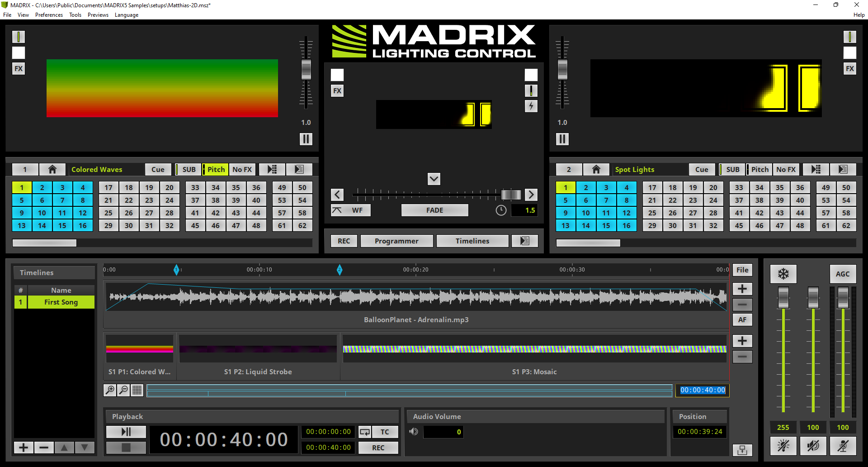Click the Timelines button in center panel

tap(472, 241)
